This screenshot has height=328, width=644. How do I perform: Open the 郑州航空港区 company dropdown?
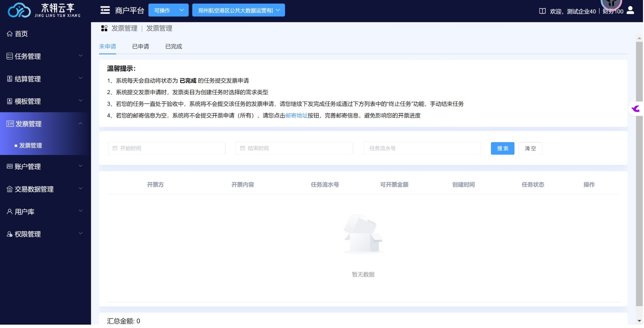coord(238,10)
